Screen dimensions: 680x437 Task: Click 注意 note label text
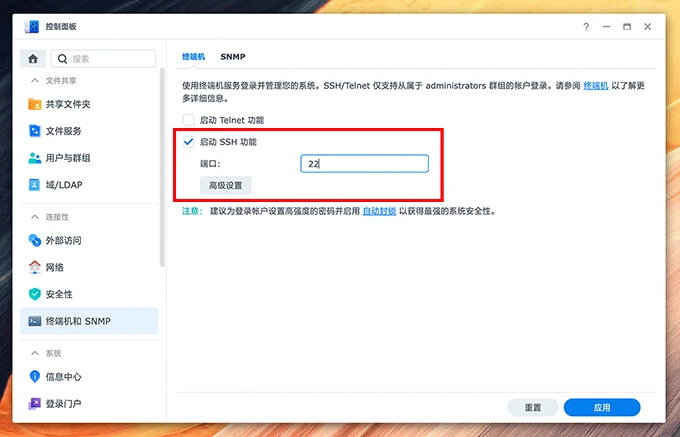(x=192, y=211)
